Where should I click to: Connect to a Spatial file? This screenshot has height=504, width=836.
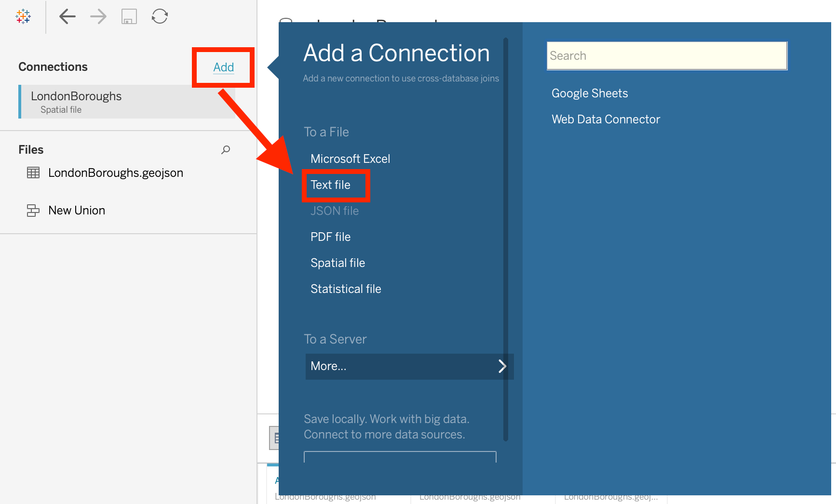point(338,263)
